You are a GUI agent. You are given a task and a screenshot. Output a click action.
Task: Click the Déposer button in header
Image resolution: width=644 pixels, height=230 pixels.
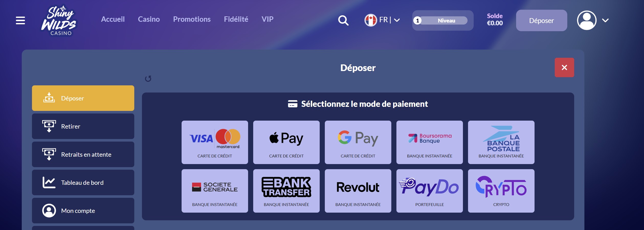541,20
